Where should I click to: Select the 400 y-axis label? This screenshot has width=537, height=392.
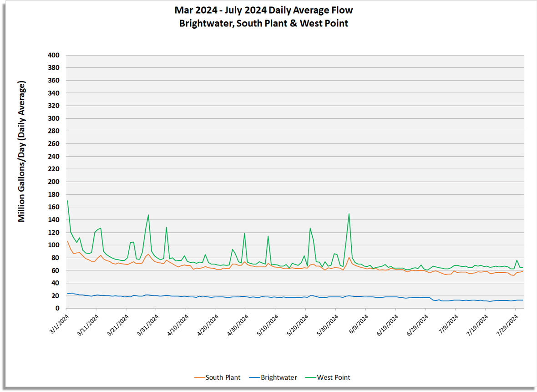(54, 55)
